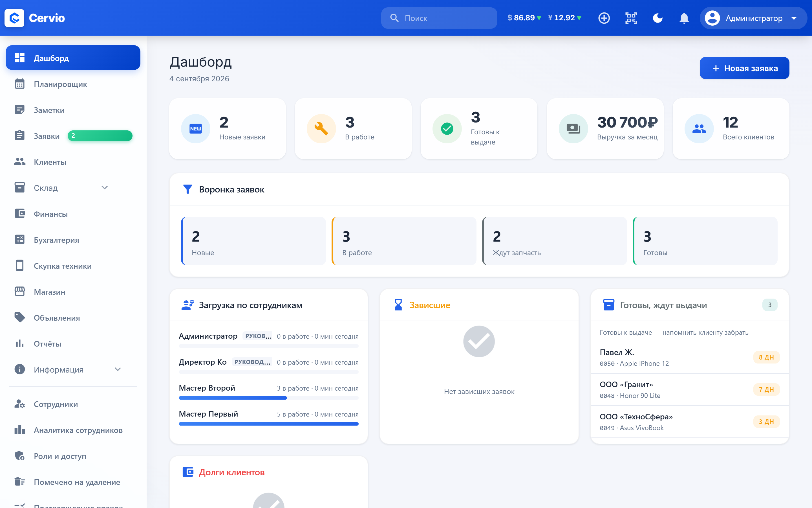Open the Администратор account dropdown

point(753,18)
